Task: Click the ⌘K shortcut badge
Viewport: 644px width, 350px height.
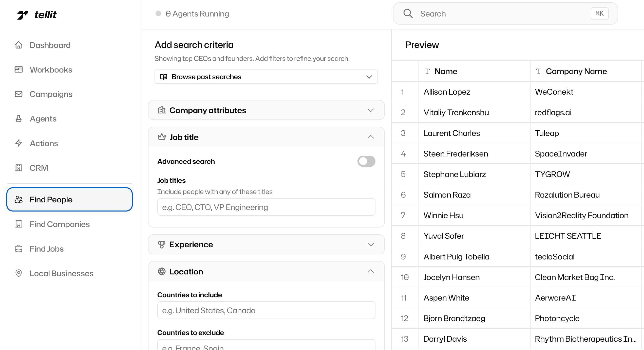Action: pyautogui.click(x=600, y=13)
